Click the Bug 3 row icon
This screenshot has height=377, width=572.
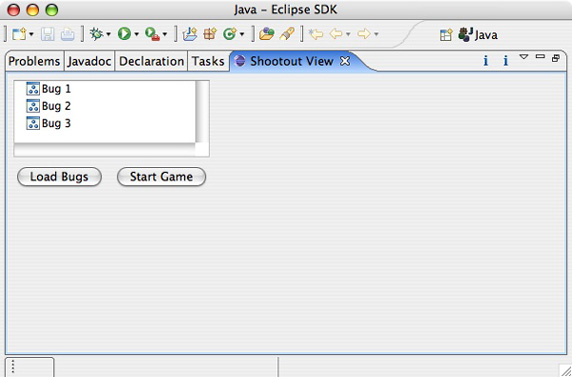pyautogui.click(x=33, y=123)
